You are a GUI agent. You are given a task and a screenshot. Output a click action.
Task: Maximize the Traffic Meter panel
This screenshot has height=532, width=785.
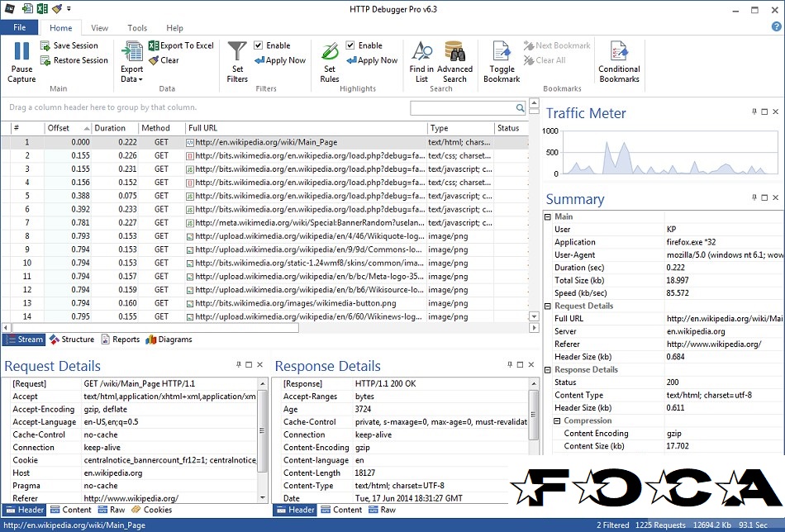coord(764,112)
